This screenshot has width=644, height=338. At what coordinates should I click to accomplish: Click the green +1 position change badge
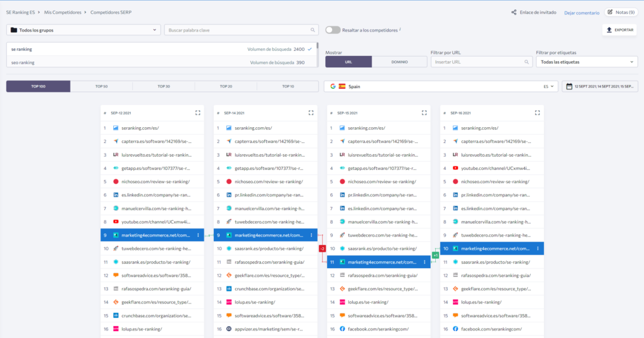pyautogui.click(x=435, y=256)
